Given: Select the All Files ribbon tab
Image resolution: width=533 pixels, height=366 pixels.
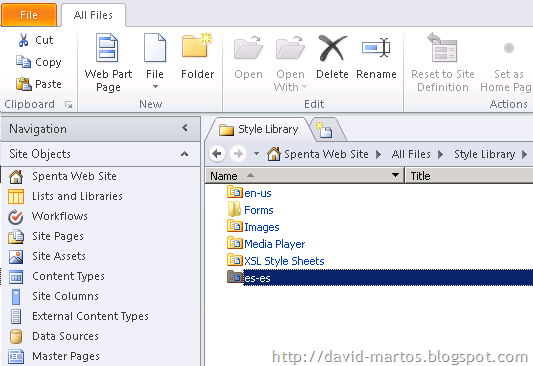Looking at the screenshot, I should coord(93,15).
